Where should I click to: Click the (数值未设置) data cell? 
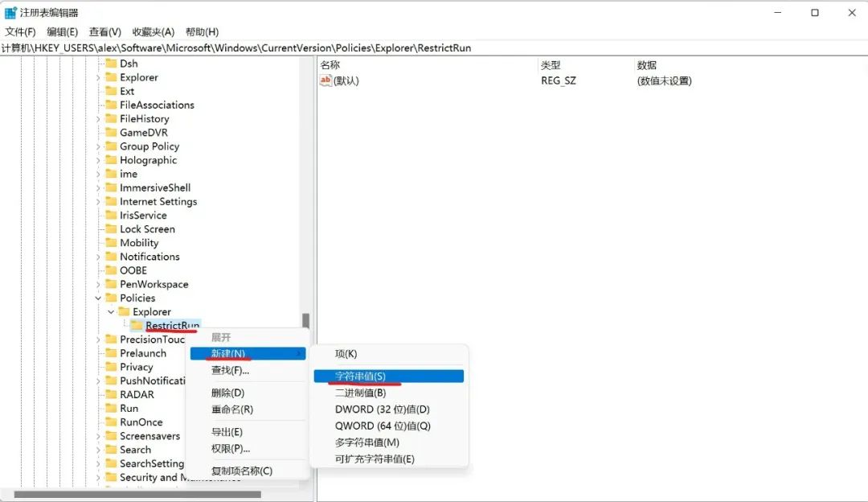tap(665, 80)
